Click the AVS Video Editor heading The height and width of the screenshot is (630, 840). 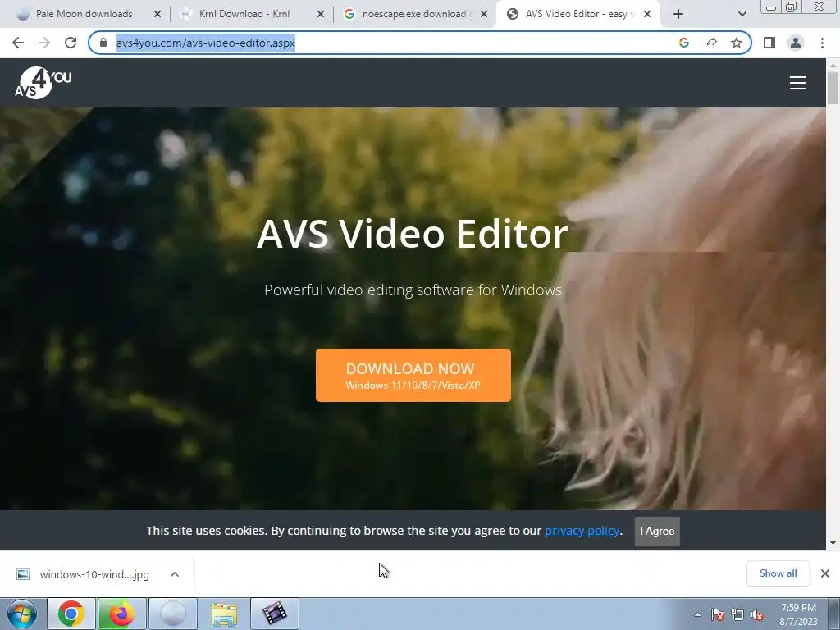(413, 234)
